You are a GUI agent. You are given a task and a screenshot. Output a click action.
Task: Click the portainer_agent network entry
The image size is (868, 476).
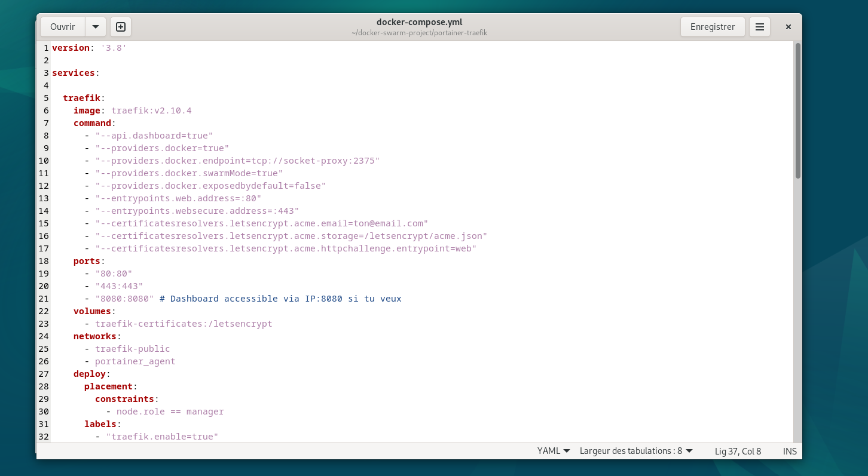coord(135,361)
